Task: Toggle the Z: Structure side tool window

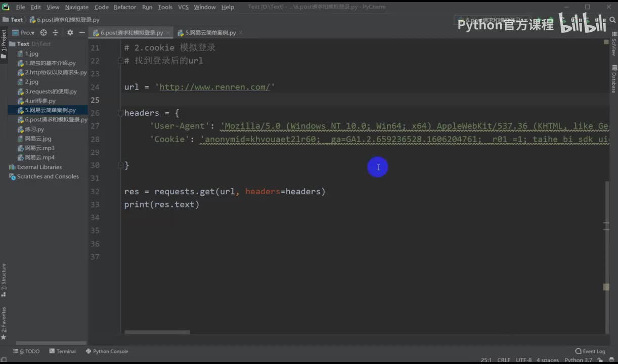Action: pyautogui.click(x=4, y=280)
